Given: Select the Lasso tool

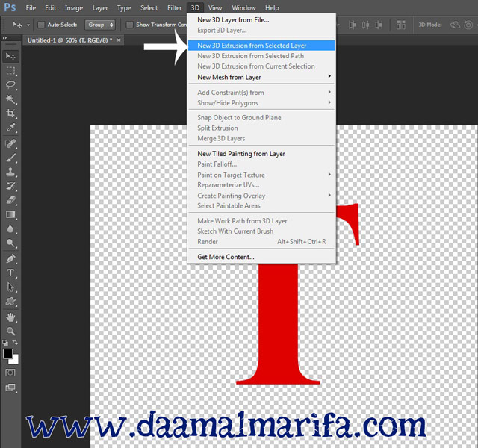Looking at the screenshot, I should point(10,84).
